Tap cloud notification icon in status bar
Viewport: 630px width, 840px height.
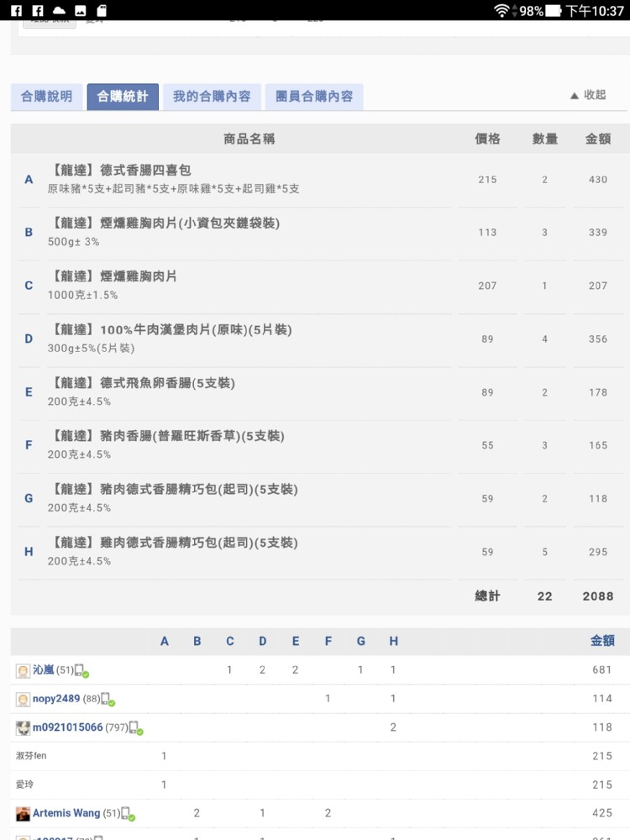pos(59,10)
